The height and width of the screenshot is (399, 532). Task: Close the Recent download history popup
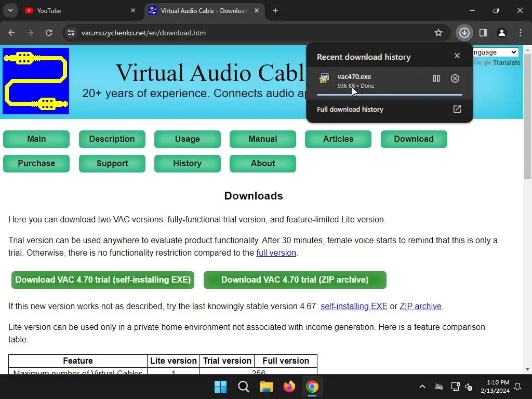pyautogui.click(x=457, y=56)
